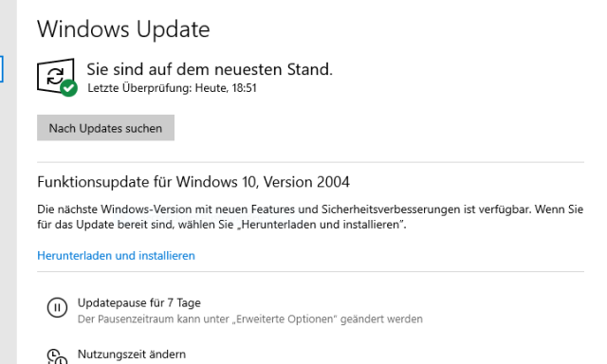Select Updatepause für 7 Tage
The width and height of the screenshot is (607, 364).
(139, 303)
